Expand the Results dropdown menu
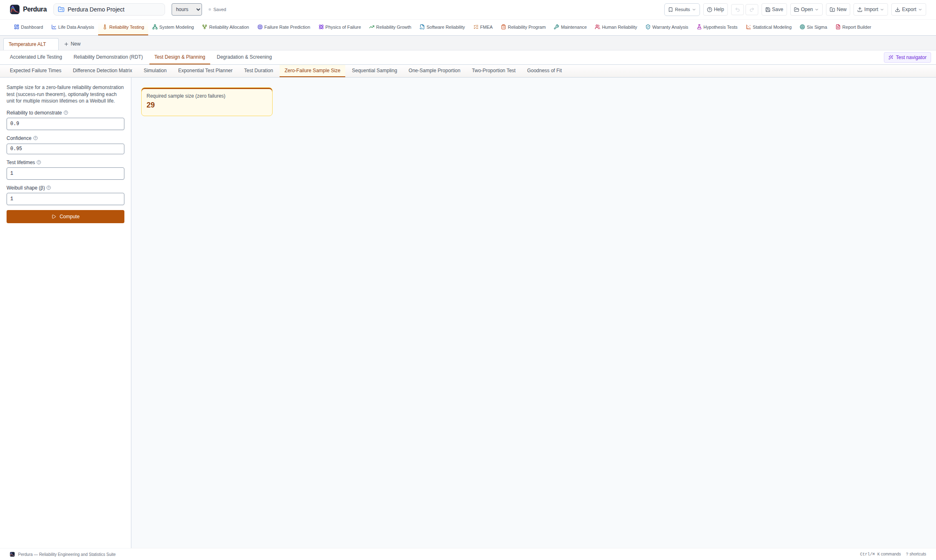 [x=682, y=9]
